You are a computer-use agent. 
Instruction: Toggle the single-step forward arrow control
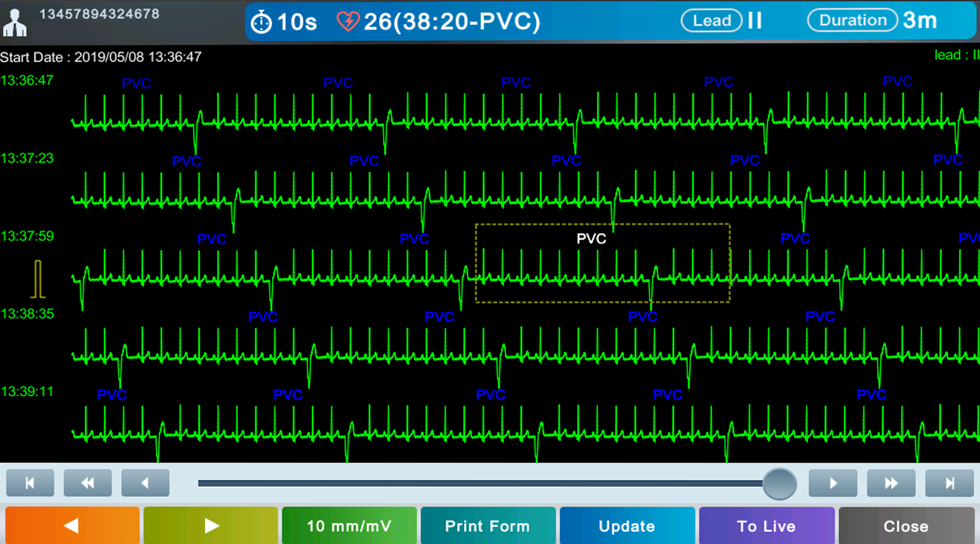pos(833,483)
